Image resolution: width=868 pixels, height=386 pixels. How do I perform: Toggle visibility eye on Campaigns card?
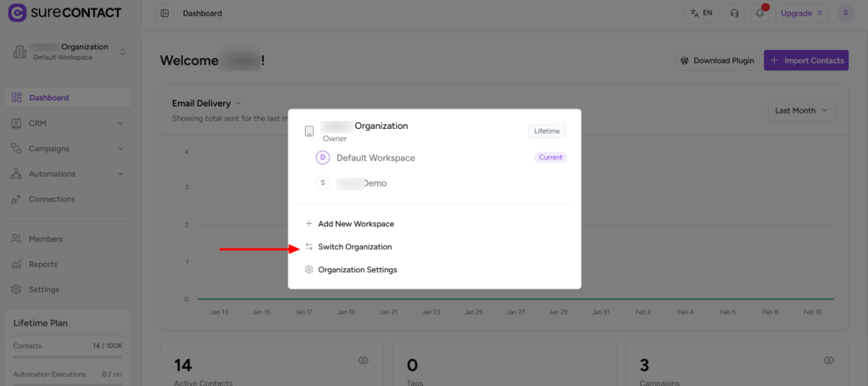(x=829, y=360)
